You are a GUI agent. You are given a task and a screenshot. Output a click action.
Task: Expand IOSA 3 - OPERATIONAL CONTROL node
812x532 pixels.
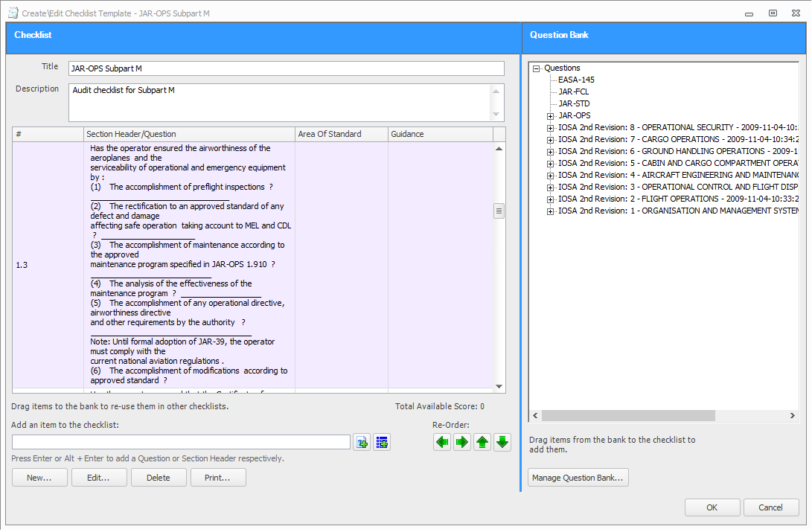click(550, 188)
